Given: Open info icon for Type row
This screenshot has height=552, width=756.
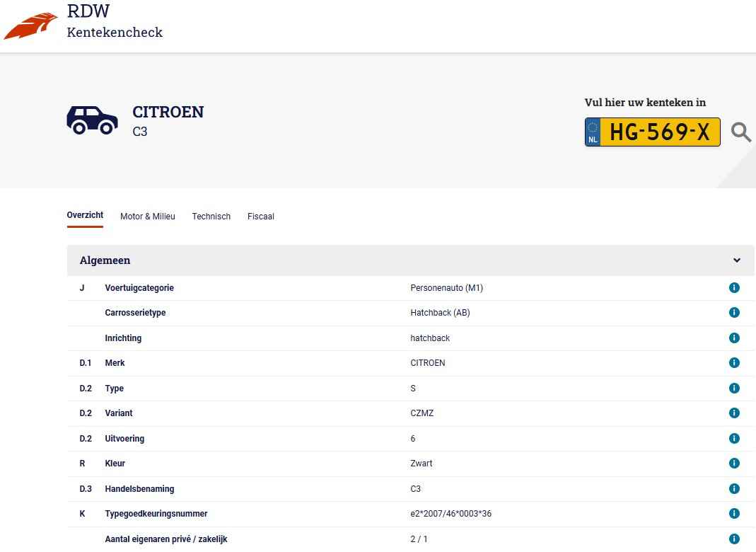Looking at the screenshot, I should (x=734, y=389).
